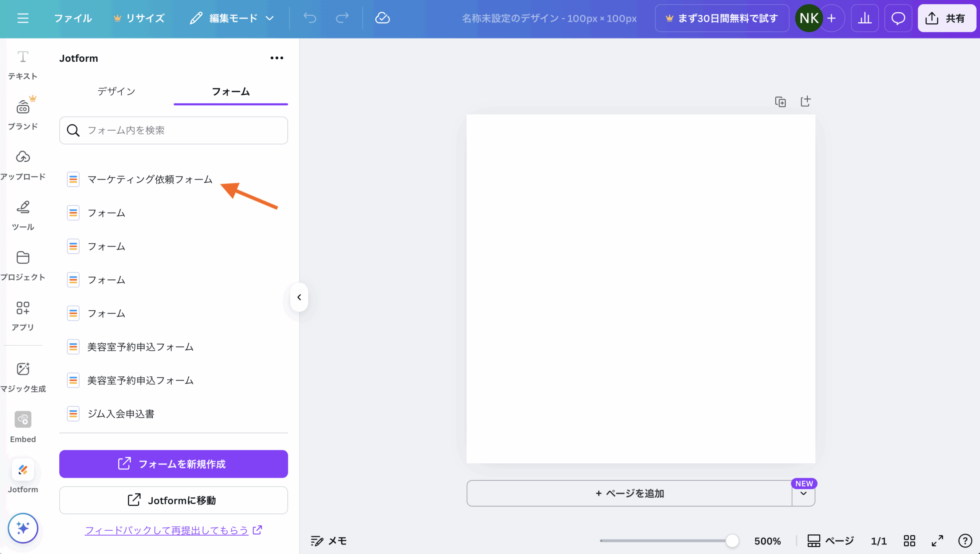Add new page icon above canvas
Viewport: 980px width, 554px height.
[x=805, y=101]
